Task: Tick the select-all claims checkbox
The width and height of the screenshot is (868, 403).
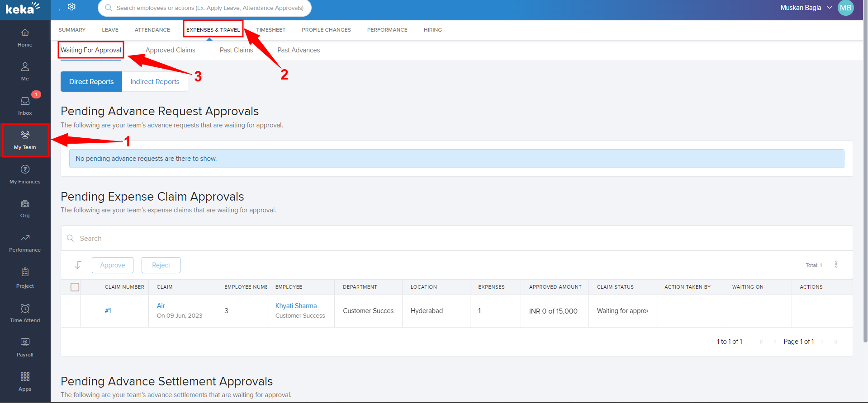Action: 75,287
